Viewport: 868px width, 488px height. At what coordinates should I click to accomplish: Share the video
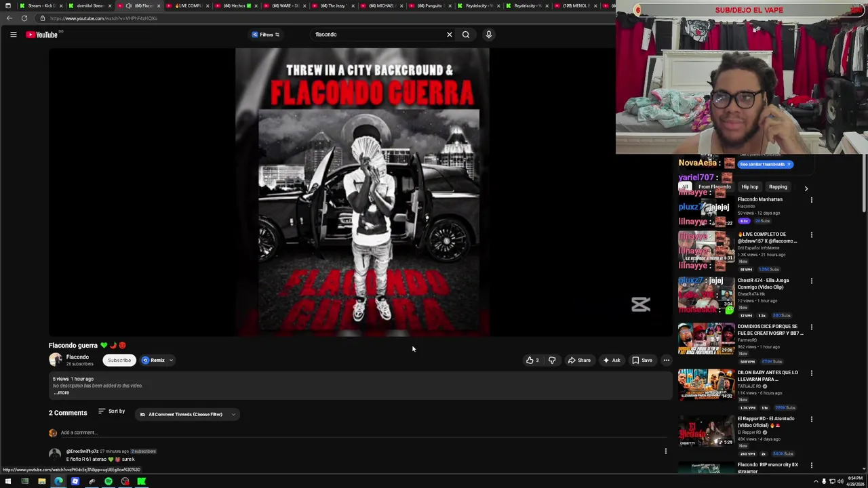[579, 361]
